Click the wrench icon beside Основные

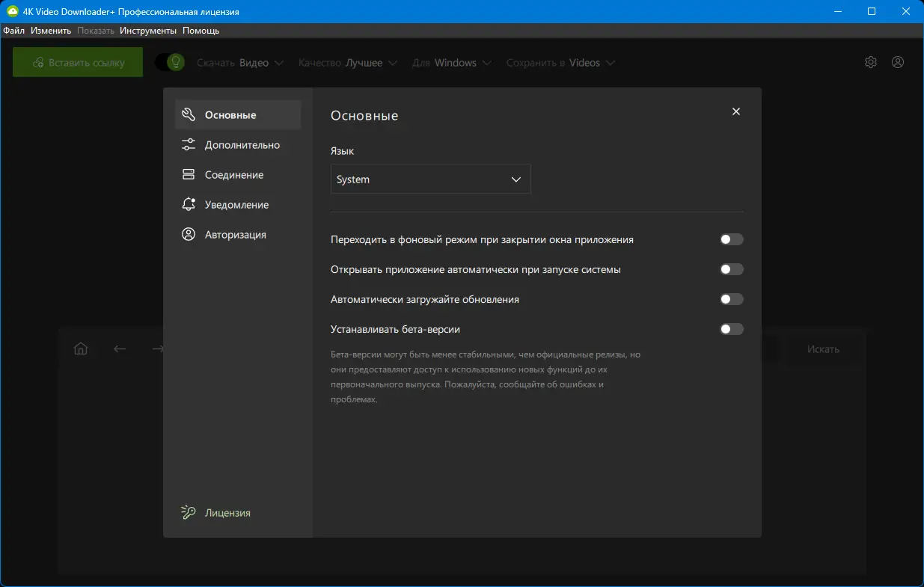pyautogui.click(x=189, y=115)
